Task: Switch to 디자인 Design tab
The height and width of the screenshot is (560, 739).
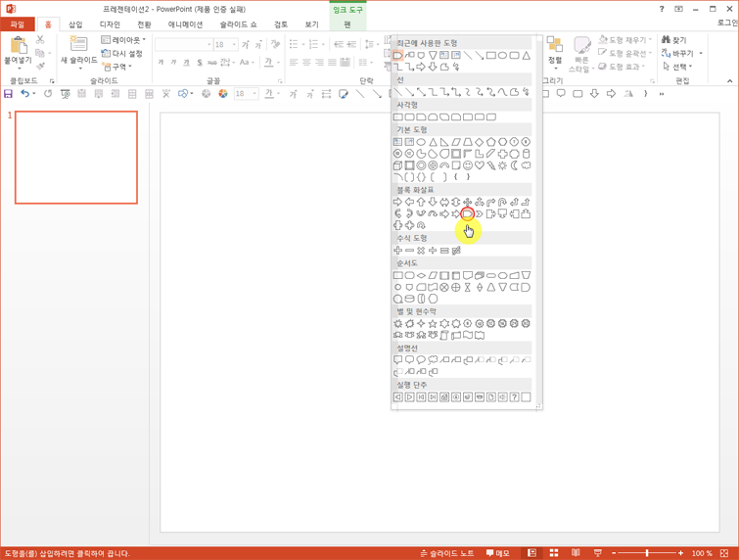Action: coord(110,24)
